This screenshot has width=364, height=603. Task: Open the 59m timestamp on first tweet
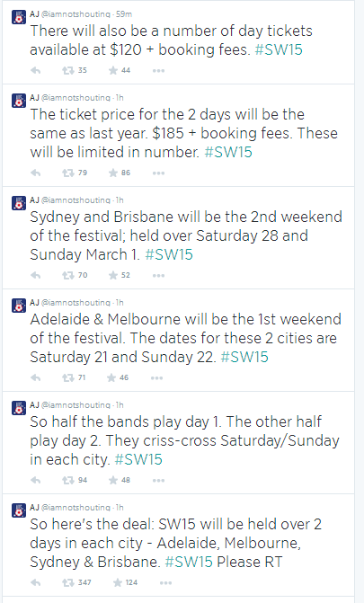click(x=124, y=14)
